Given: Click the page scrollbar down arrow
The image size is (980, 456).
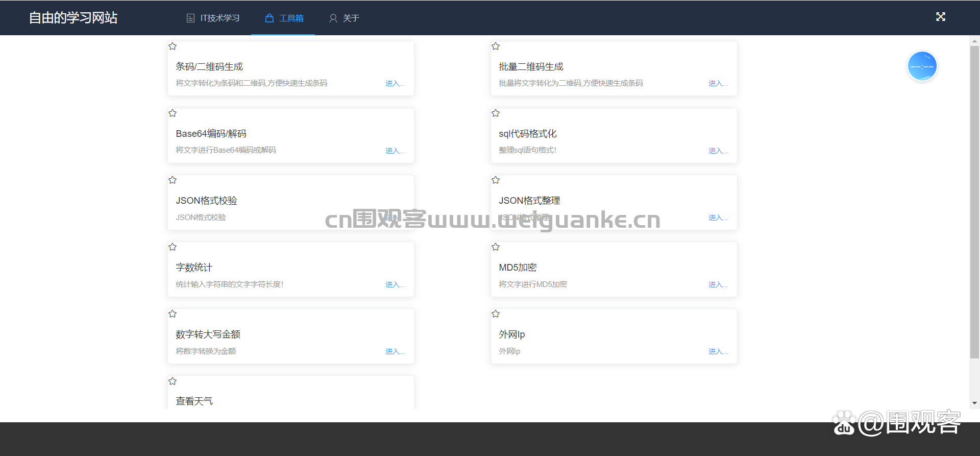Looking at the screenshot, I should (975, 403).
